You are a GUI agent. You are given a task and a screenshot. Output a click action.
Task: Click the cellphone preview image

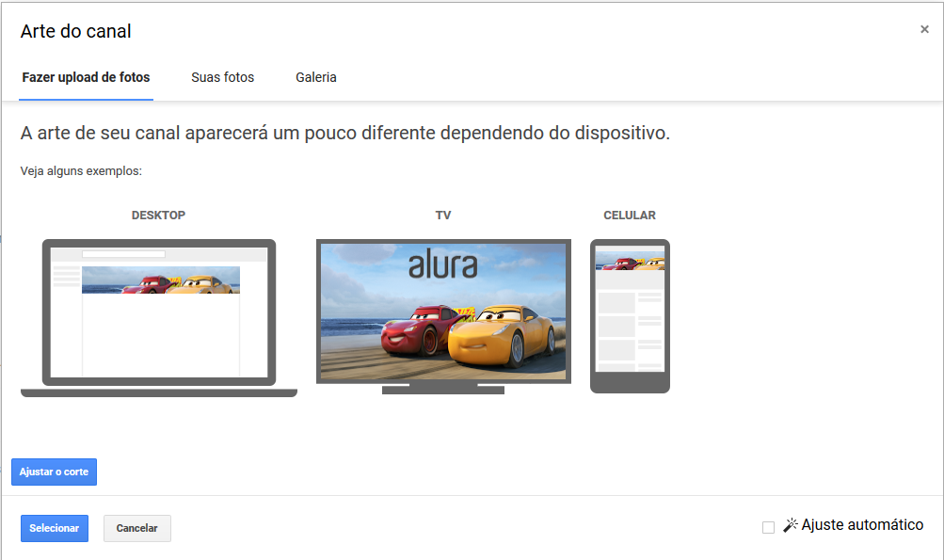[630, 316]
